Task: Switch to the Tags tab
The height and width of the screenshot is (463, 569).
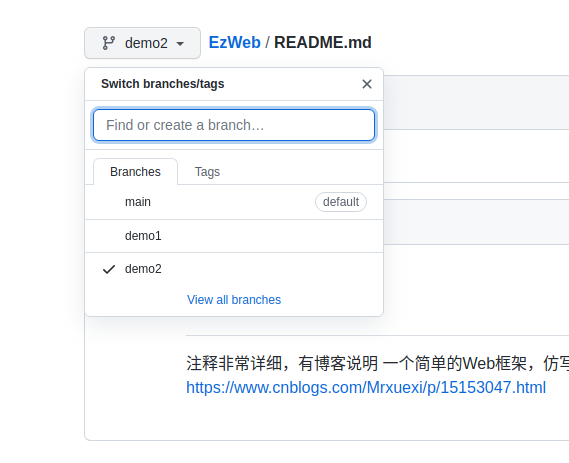Action: [x=207, y=172]
